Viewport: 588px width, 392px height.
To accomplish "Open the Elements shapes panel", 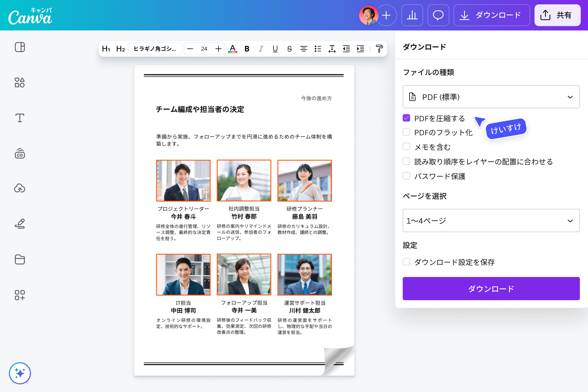I will pyautogui.click(x=20, y=83).
